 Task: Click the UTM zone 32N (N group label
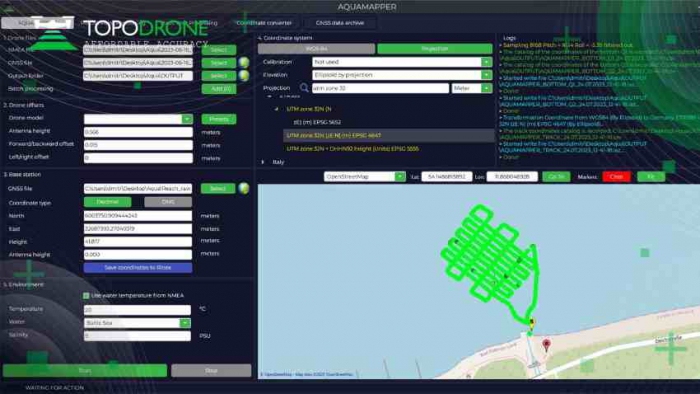point(309,109)
